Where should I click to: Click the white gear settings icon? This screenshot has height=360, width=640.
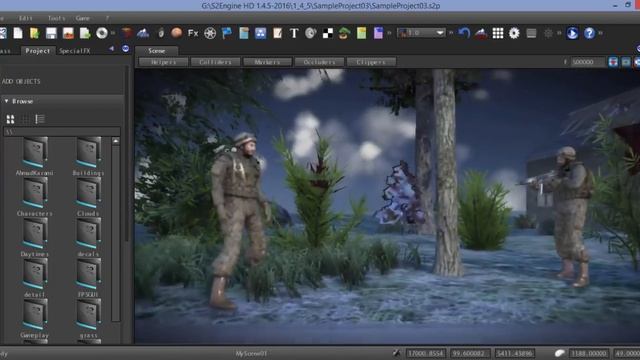click(514, 33)
